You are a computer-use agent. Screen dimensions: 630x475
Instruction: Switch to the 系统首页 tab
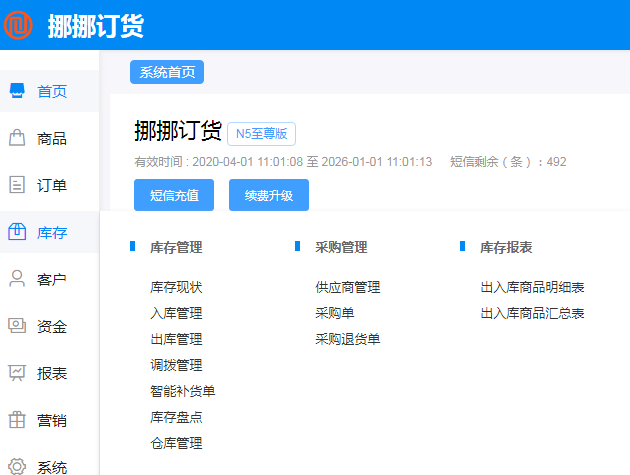click(167, 72)
